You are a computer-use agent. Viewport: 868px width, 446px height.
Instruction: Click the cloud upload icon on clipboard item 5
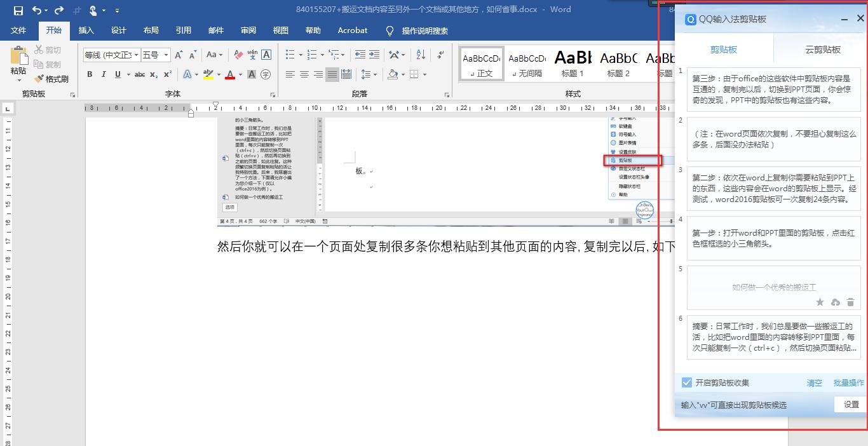(835, 302)
